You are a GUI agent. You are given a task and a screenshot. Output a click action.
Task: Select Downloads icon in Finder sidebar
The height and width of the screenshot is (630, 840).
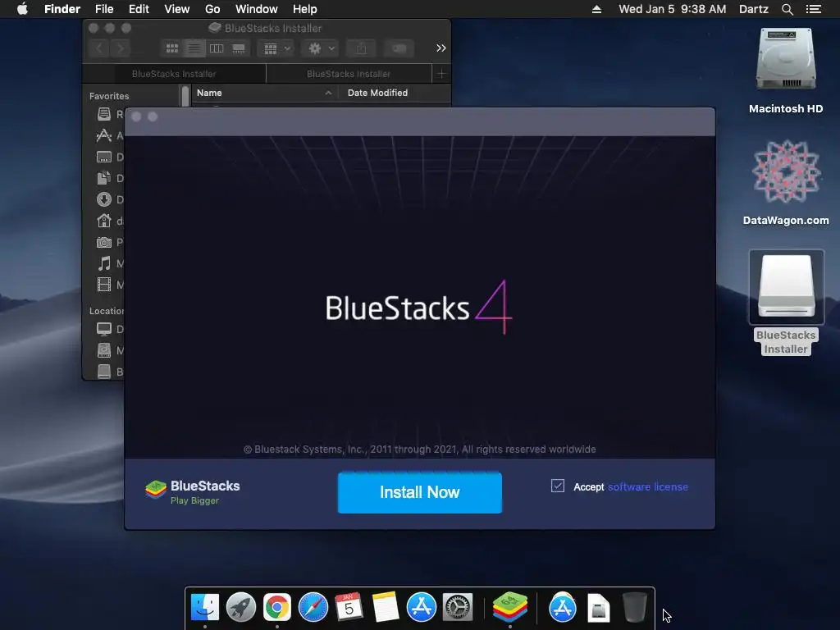tap(104, 199)
